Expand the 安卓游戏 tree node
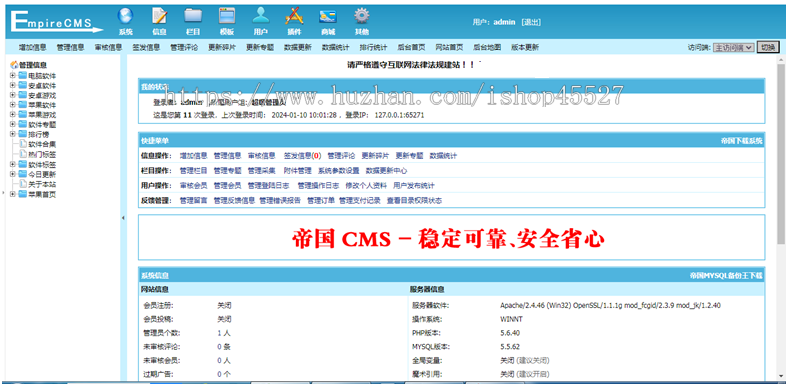Screen dimensions: 788x386 [x=13, y=95]
